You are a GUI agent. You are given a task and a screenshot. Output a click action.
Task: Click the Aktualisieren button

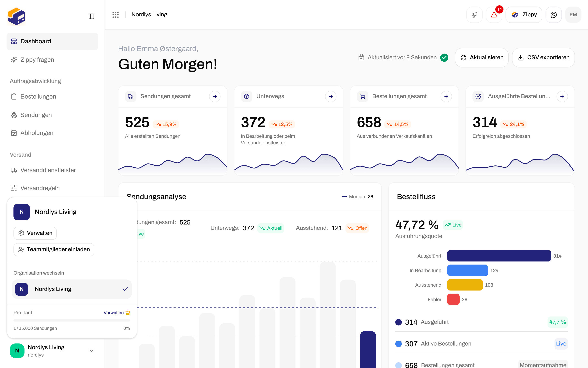[482, 57]
